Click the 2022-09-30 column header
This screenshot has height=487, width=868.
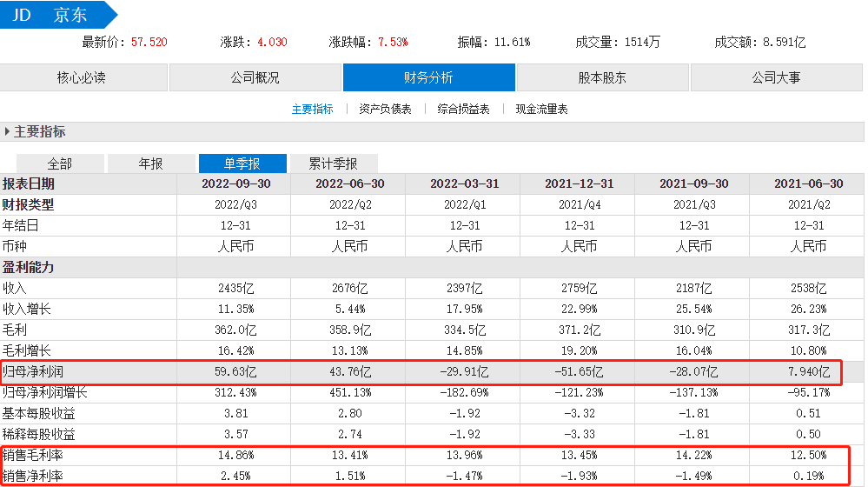[x=235, y=183]
